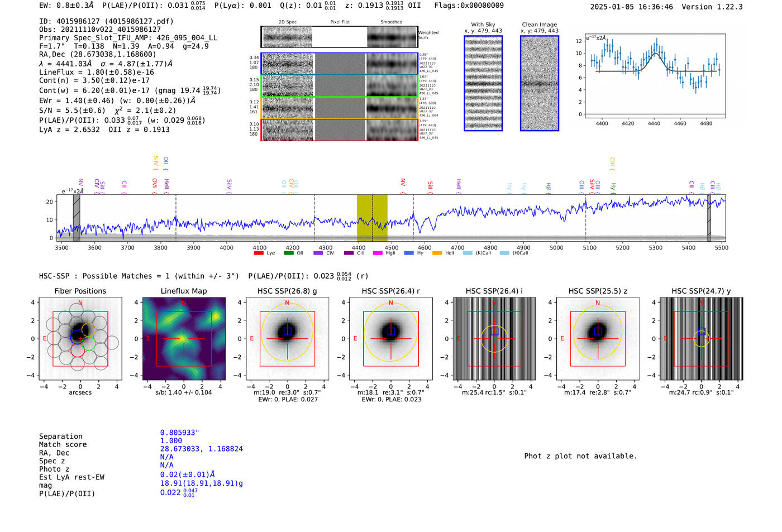
Task: Click the (K)CaII legend swatch
Action: (x=468, y=253)
